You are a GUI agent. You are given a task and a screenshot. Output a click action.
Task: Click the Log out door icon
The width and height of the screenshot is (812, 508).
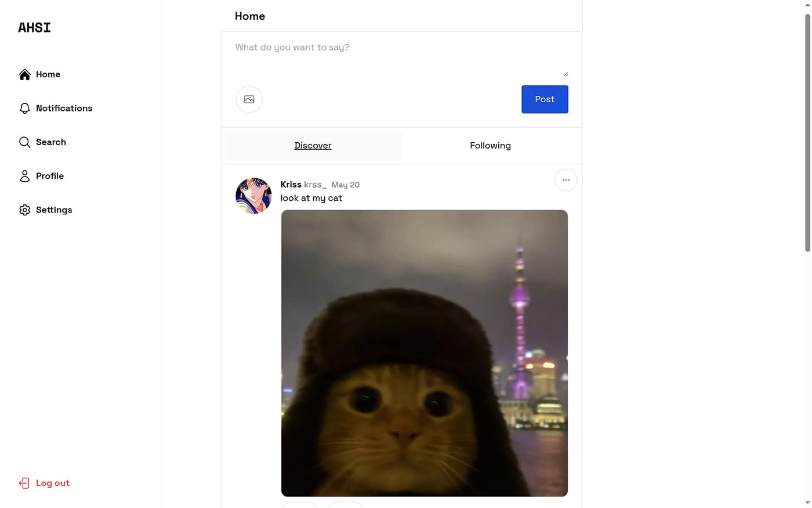click(24, 483)
